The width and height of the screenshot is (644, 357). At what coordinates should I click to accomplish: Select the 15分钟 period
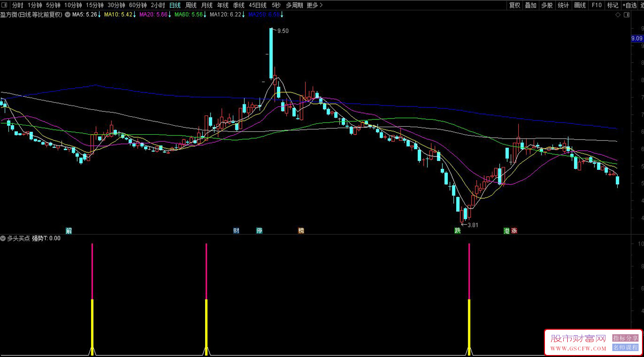95,5
